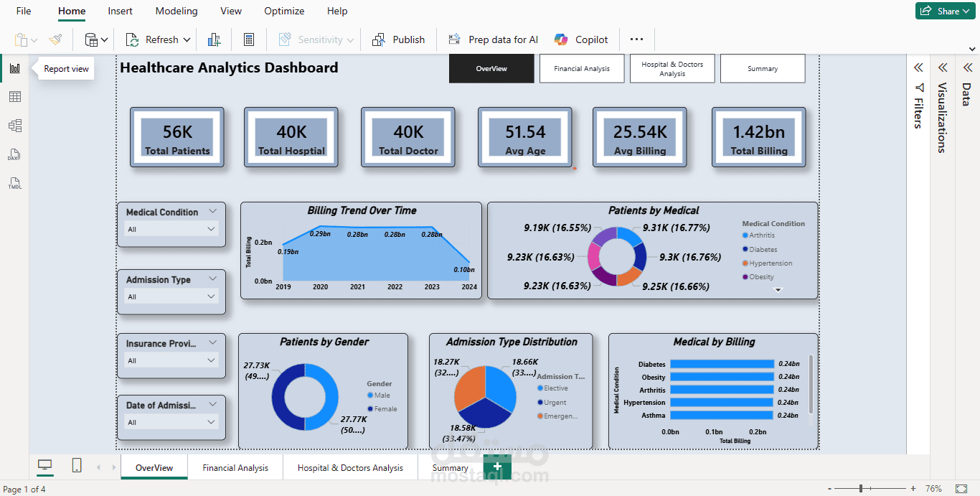The image size is (980, 496).
Task: Open Copilot from the ribbon
Action: (581, 39)
